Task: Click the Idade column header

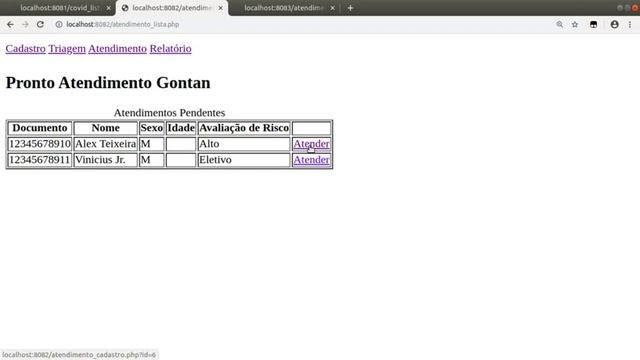Action: click(181, 128)
